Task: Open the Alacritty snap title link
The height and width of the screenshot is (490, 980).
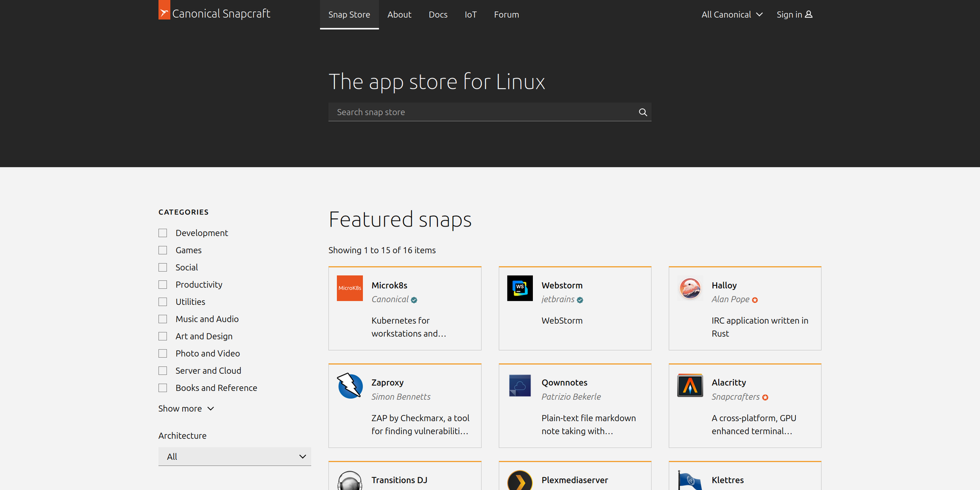Action: pos(729,383)
